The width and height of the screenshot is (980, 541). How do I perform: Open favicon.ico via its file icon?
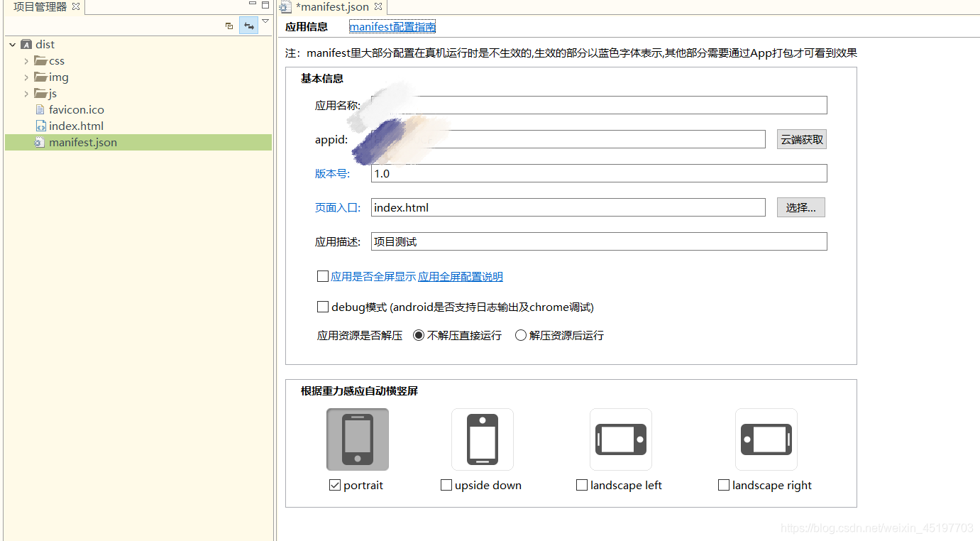click(x=40, y=109)
